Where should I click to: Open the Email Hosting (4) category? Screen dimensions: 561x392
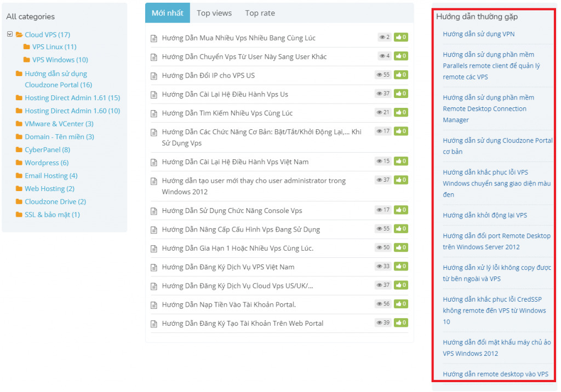point(51,176)
